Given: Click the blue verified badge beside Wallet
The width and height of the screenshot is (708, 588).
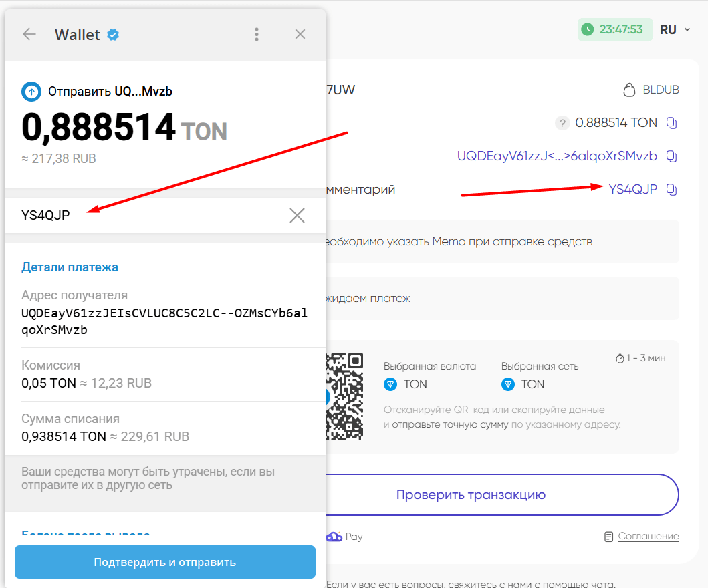Looking at the screenshot, I should coord(114,35).
